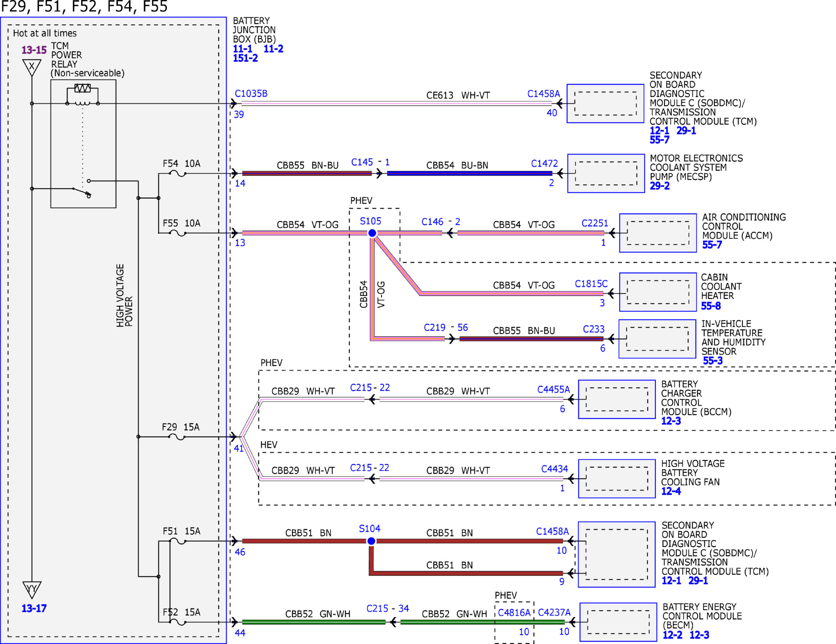Select the Battery Energy Control Module box
The width and height of the screenshot is (836, 644).
coord(618,622)
